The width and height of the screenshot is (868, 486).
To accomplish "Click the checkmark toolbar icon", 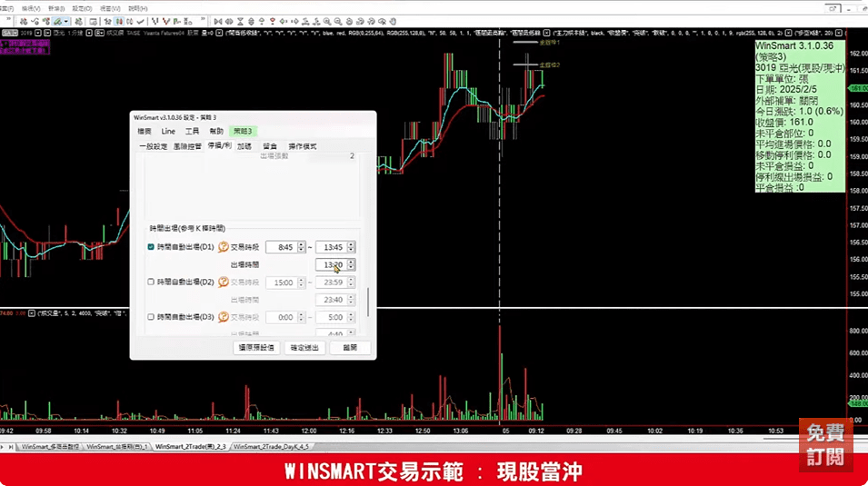I will point(141,22).
